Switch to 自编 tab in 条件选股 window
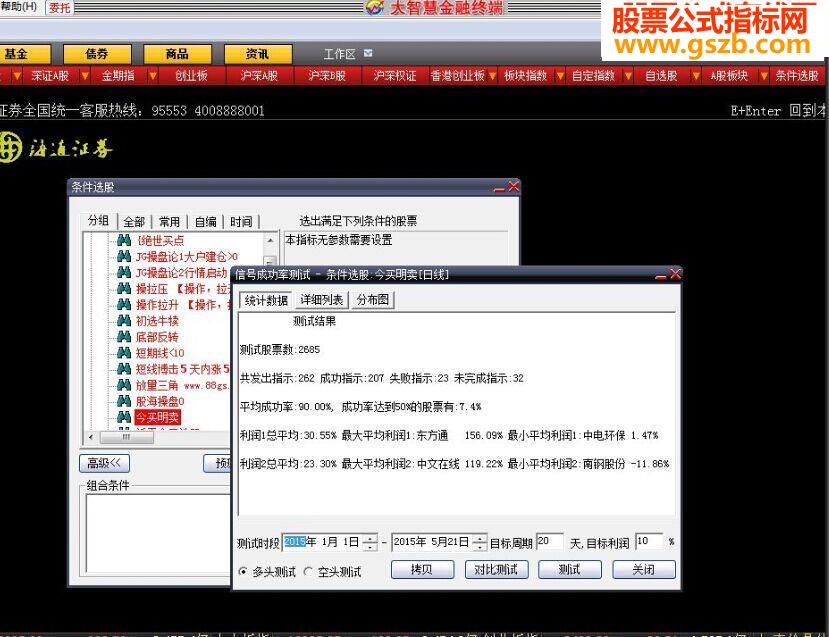Image resolution: width=829 pixels, height=637 pixels. pos(206,221)
